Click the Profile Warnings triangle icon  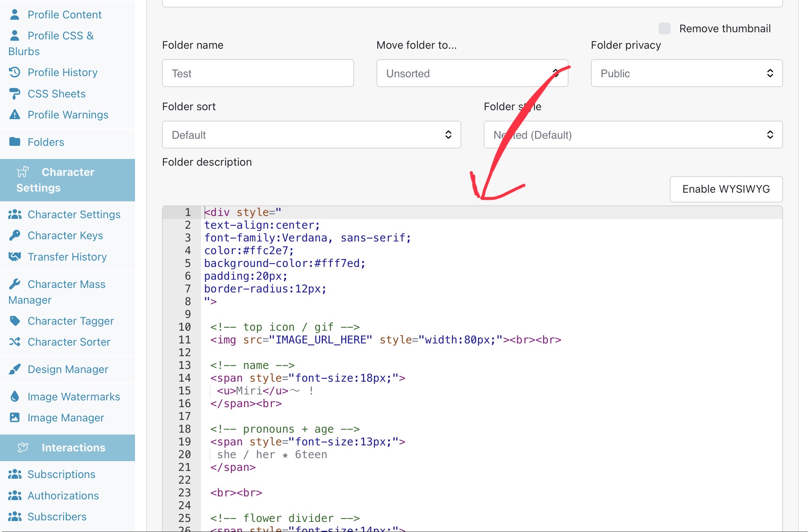pyautogui.click(x=15, y=114)
